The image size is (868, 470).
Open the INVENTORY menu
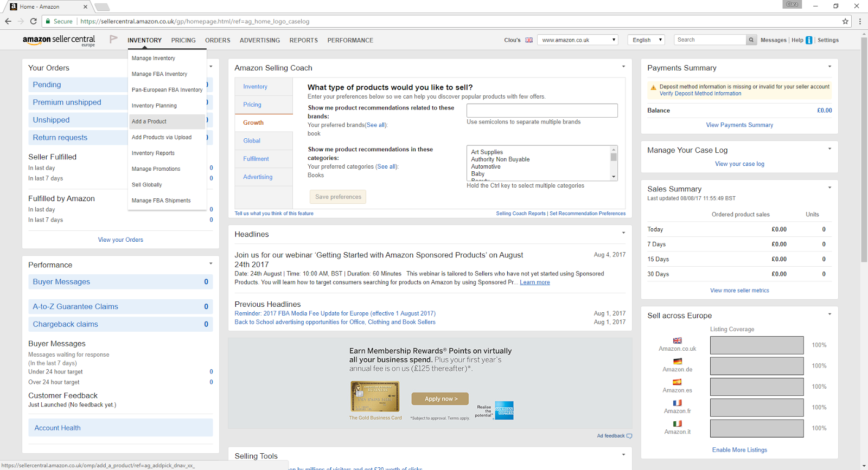[144, 40]
